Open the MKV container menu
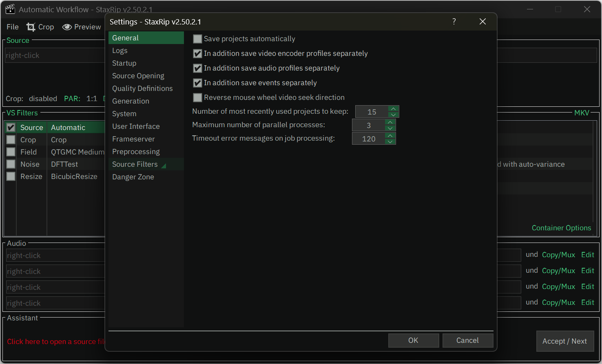The image size is (602, 364). coord(582,113)
